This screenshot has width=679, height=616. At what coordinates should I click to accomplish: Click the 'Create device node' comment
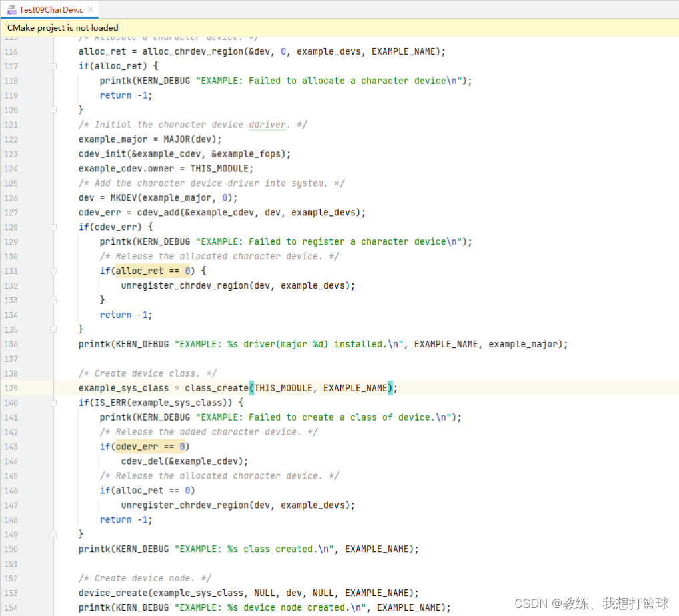click(145, 579)
